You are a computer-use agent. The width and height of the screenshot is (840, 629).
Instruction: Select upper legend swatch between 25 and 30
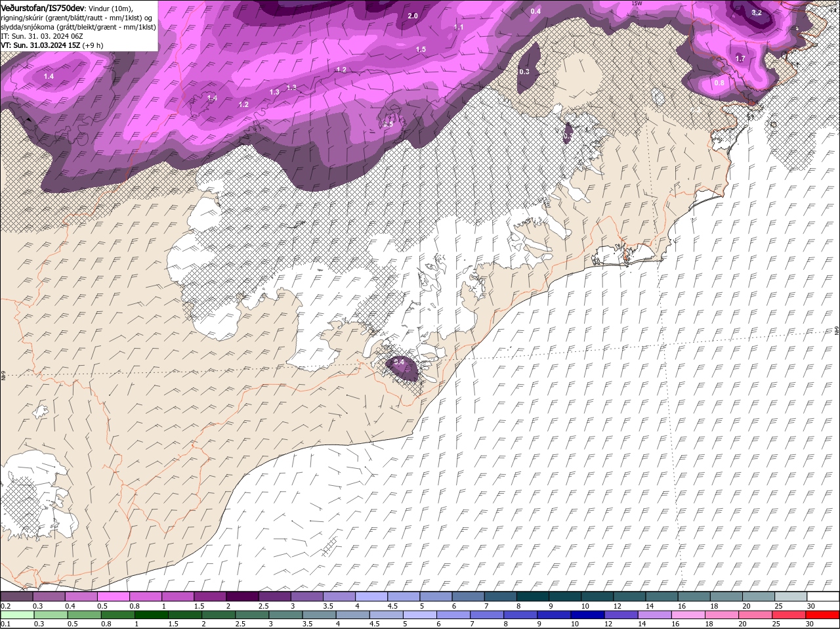click(x=790, y=596)
